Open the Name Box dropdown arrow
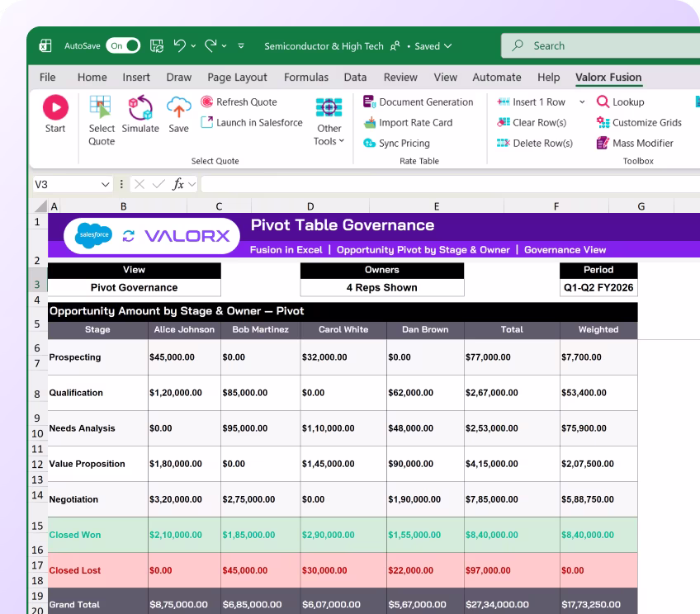Image resolution: width=700 pixels, height=614 pixels. click(x=106, y=184)
